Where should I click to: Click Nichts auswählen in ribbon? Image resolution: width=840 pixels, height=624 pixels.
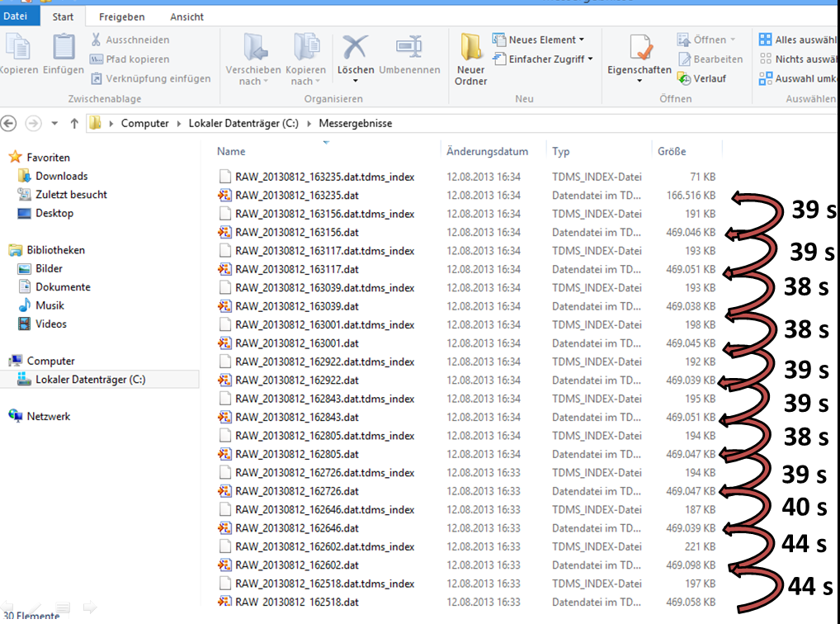point(798,59)
